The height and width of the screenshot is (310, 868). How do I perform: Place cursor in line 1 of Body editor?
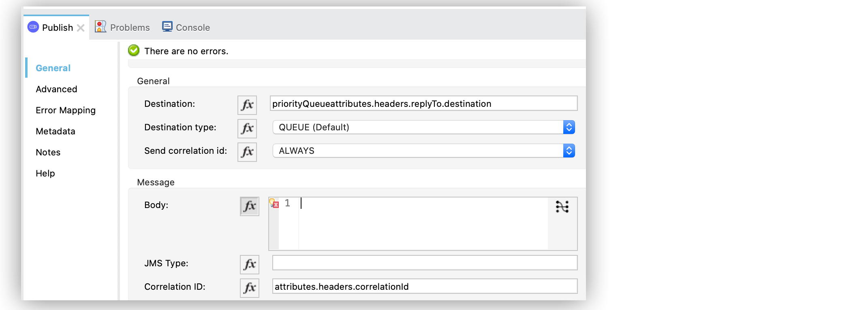365,204
